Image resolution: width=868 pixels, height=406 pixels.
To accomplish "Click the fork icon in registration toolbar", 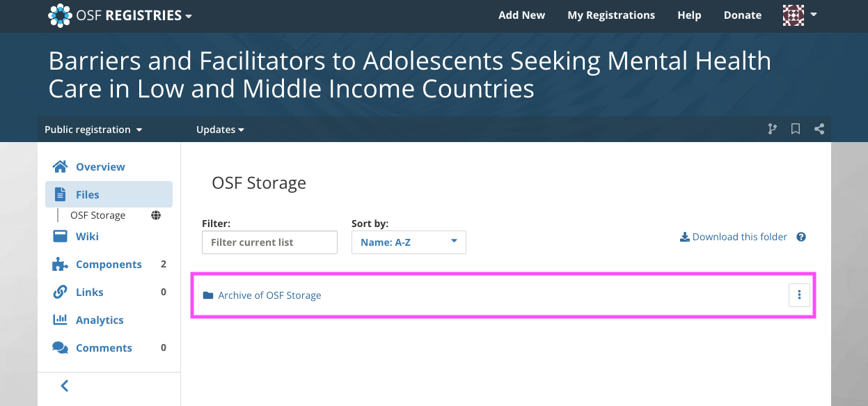I will (x=772, y=129).
